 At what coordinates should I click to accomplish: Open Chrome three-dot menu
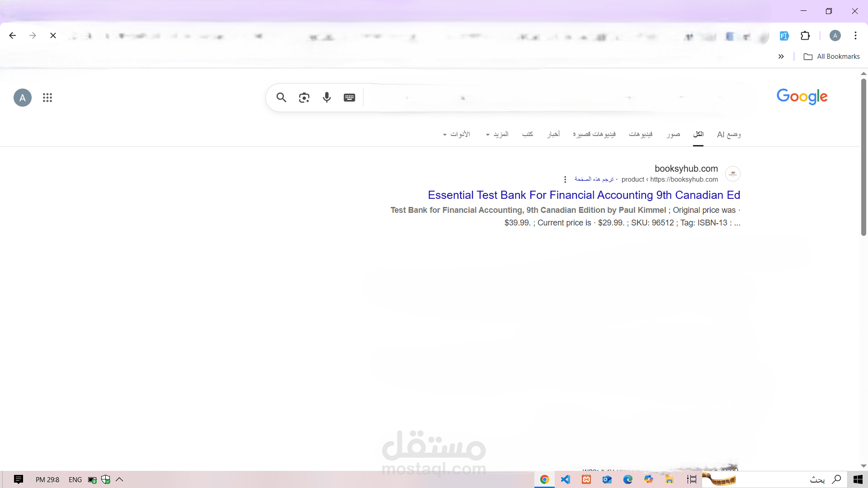coord(855,36)
